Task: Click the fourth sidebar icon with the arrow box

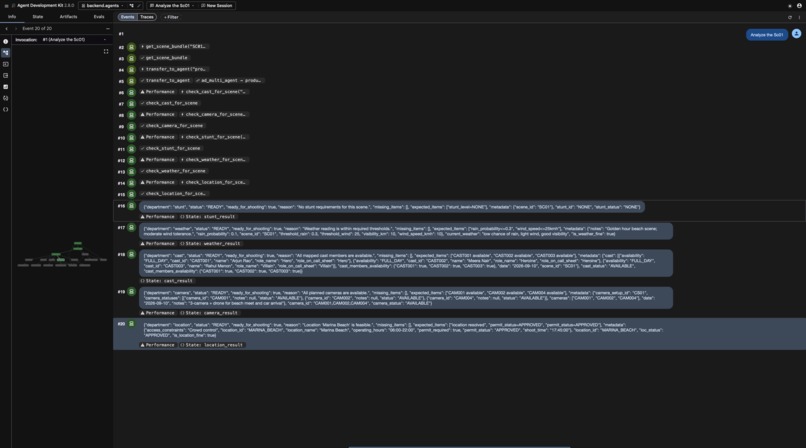Action: pyautogui.click(x=6, y=76)
